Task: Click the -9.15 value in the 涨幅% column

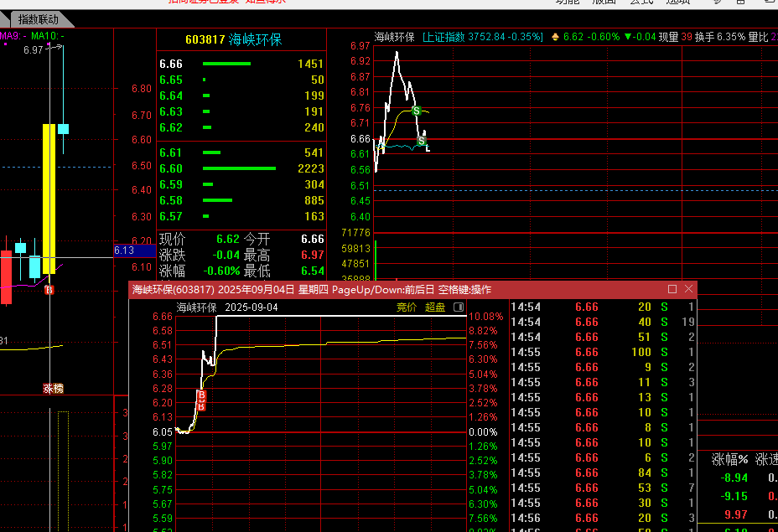Action: pyautogui.click(x=734, y=496)
